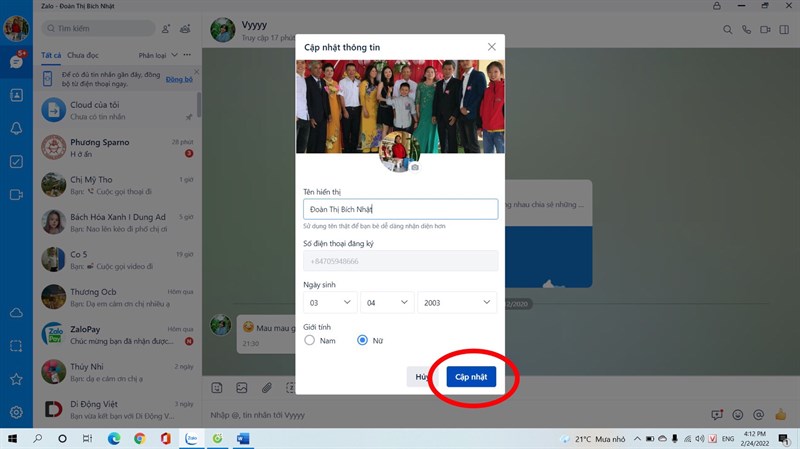The height and width of the screenshot is (449, 800).
Task: Cancel with the Hủy button
Action: tap(422, 377)
